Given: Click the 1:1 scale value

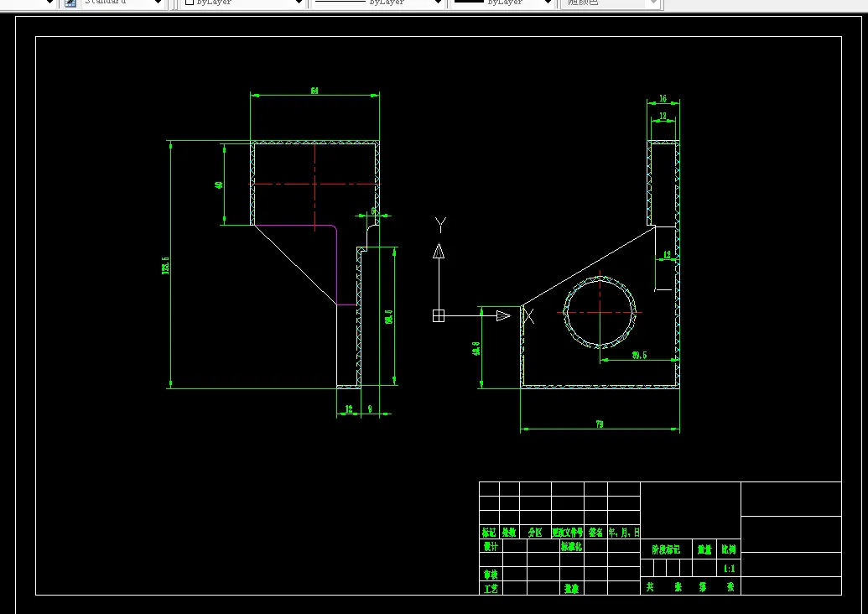Looking at the screenshot, I should pos(729,569).
